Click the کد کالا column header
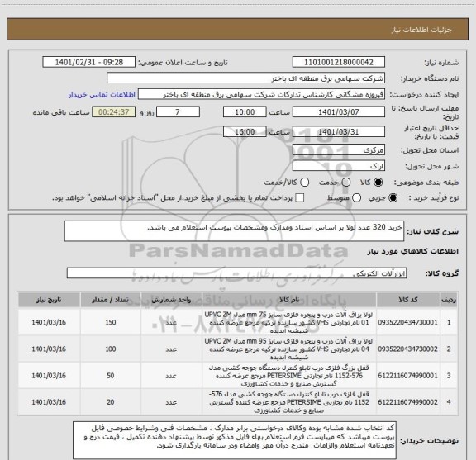Screen dimensions: 476x460 (408, 300)
